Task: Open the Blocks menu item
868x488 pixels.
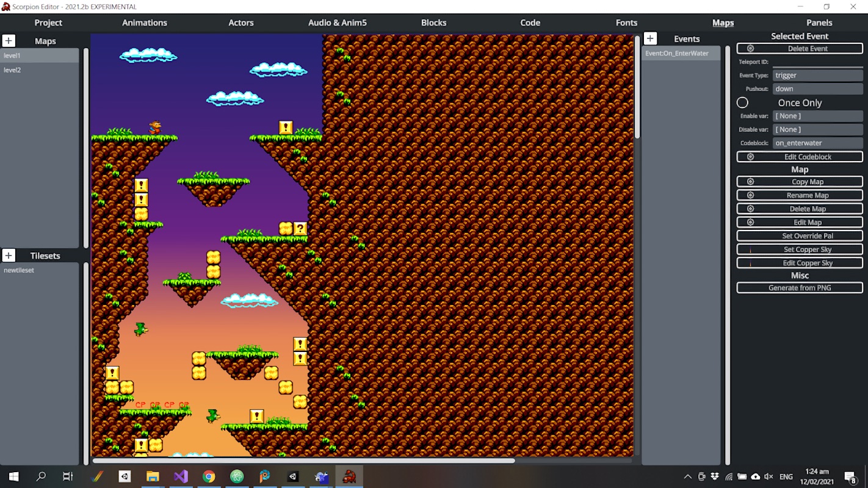Action: 433,23
